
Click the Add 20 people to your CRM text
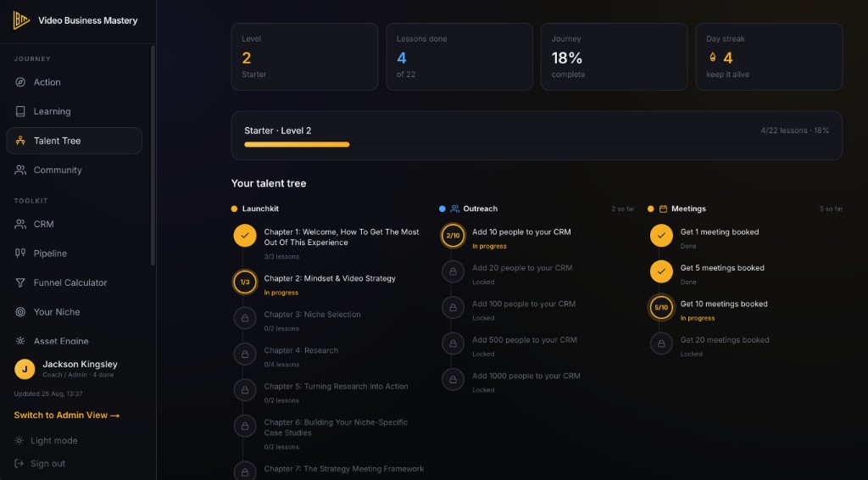522,268
